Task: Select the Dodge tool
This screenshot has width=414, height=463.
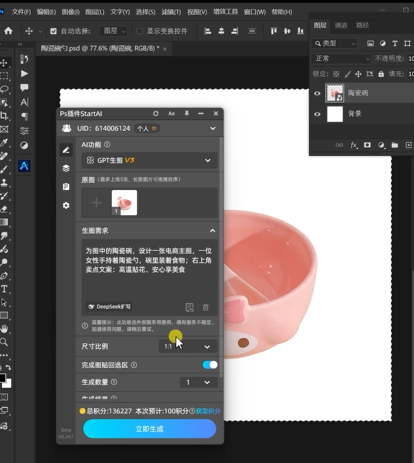Action: [4, 262]
